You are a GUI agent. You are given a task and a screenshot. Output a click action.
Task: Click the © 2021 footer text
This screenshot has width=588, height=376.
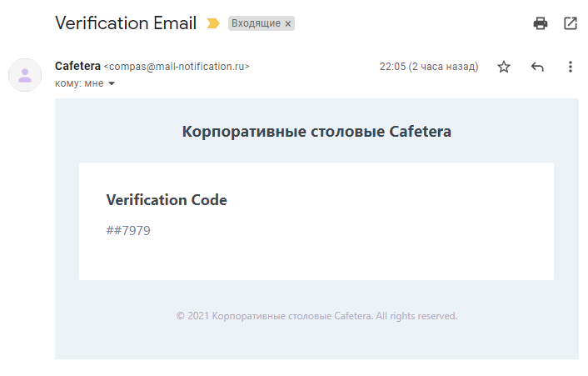coord(316,316)
